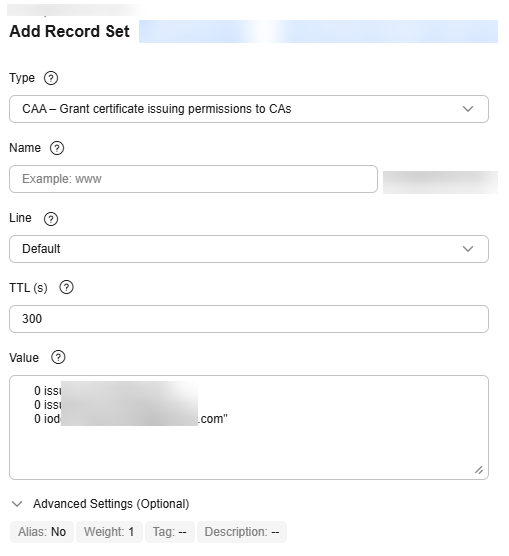Click the Weight: 1 tag
The height and width of the screenshot is (556, 509).
tap(109, 532)
